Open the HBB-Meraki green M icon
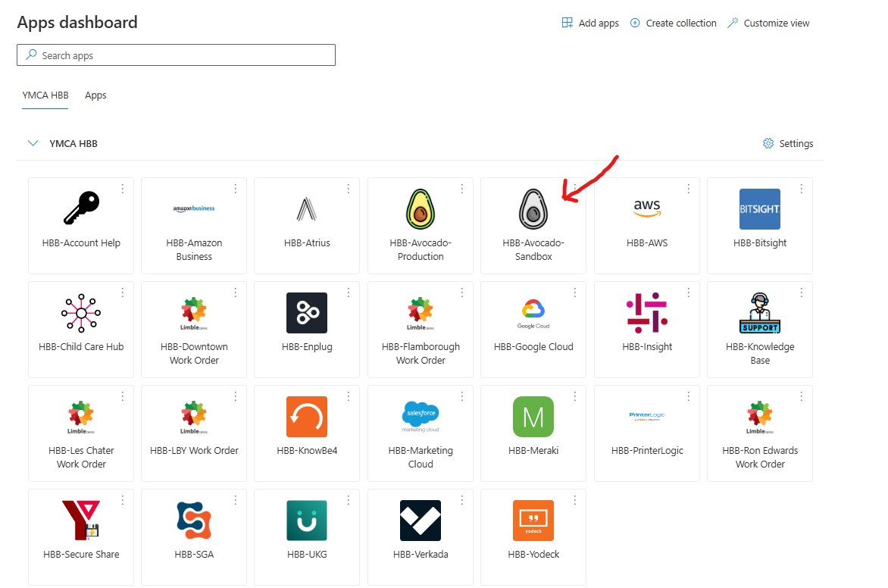The image size is (888, 588). click(533, 416)
